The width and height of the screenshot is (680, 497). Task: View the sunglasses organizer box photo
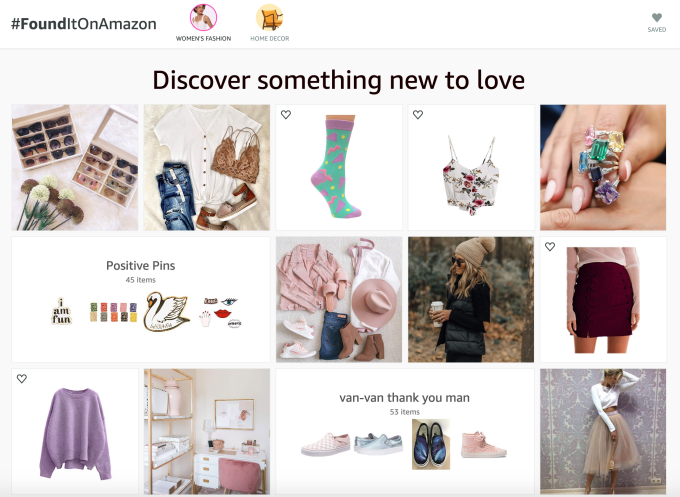[x=75, y=167]
